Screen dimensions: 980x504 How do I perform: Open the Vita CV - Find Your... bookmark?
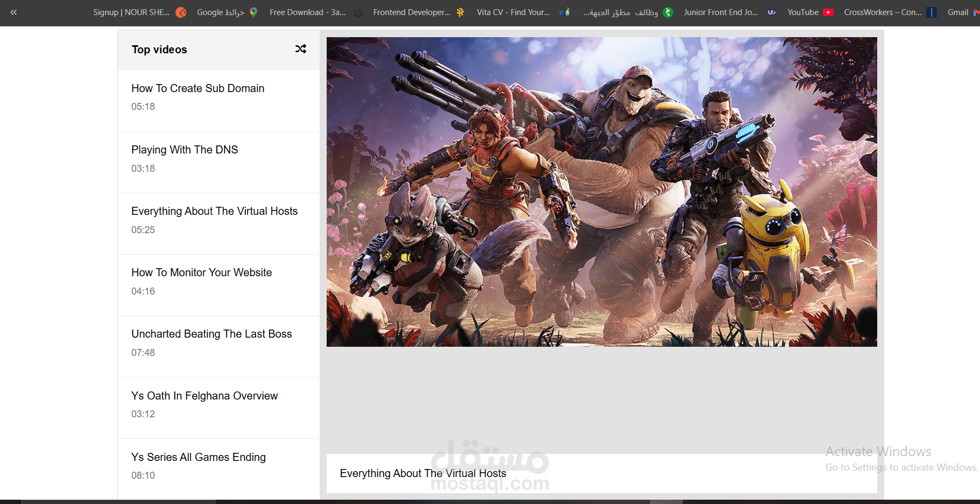(523, 12)
